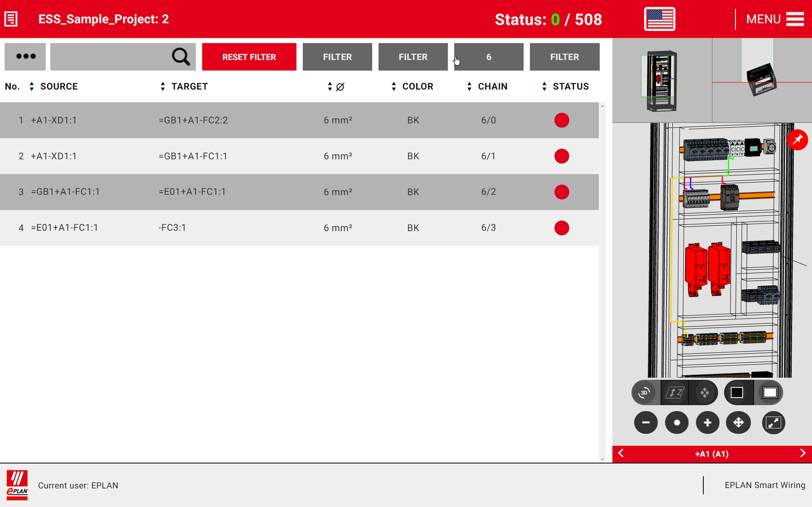Toggle status circle for connection 3
The width and height of the screenshot is (812, 507).
[x=561, y=192]
